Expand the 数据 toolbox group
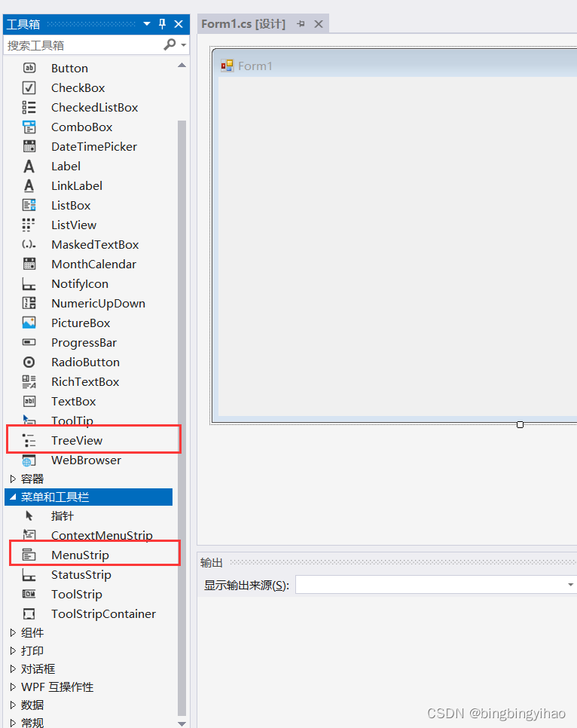 click(13, 705)
